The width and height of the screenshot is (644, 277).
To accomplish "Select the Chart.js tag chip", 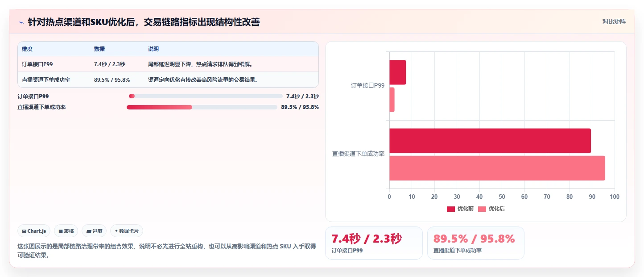I will (34, 231).
